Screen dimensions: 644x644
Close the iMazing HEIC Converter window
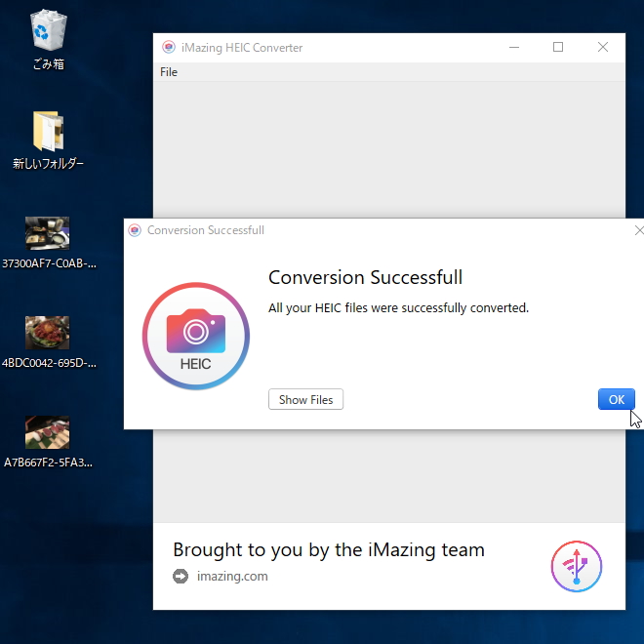602,47
